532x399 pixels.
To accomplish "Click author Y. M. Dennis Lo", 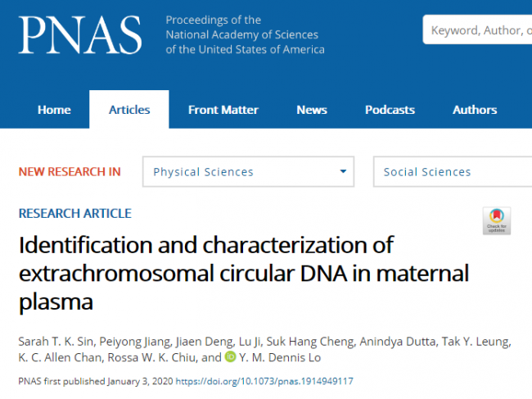I will [280, 357].
